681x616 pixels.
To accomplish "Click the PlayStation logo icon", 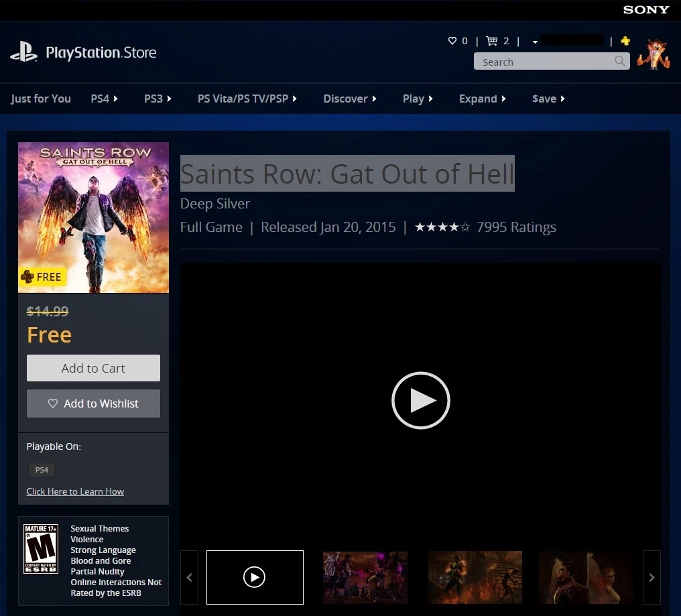I will coord(24,52).
